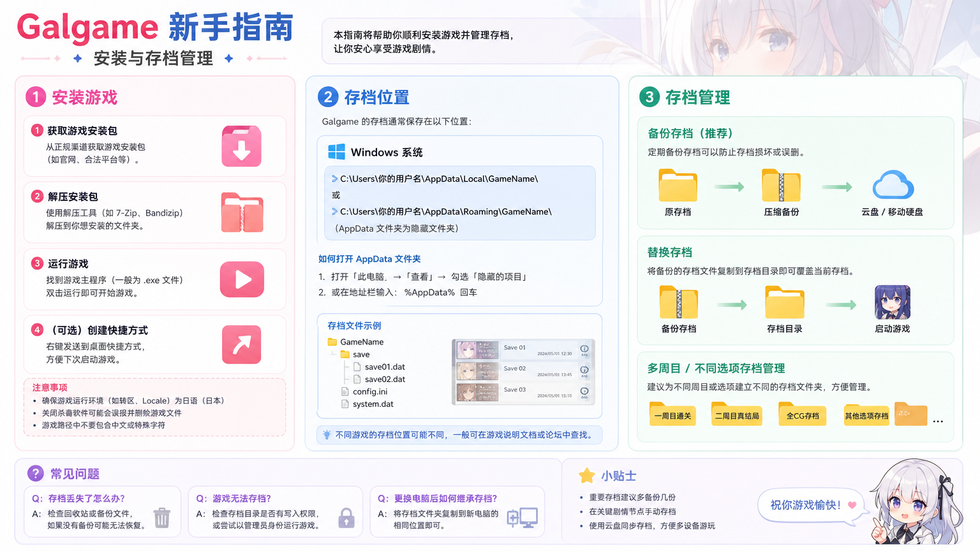This screenshot has height=551, width=980.
Task: Click the %AppData% address bar instruction line
Action: 397,292
